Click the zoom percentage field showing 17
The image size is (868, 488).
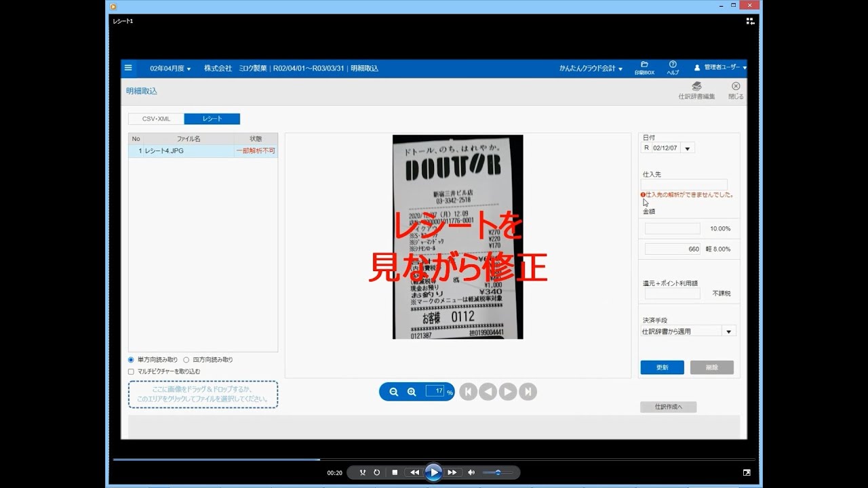click(435, 391)
